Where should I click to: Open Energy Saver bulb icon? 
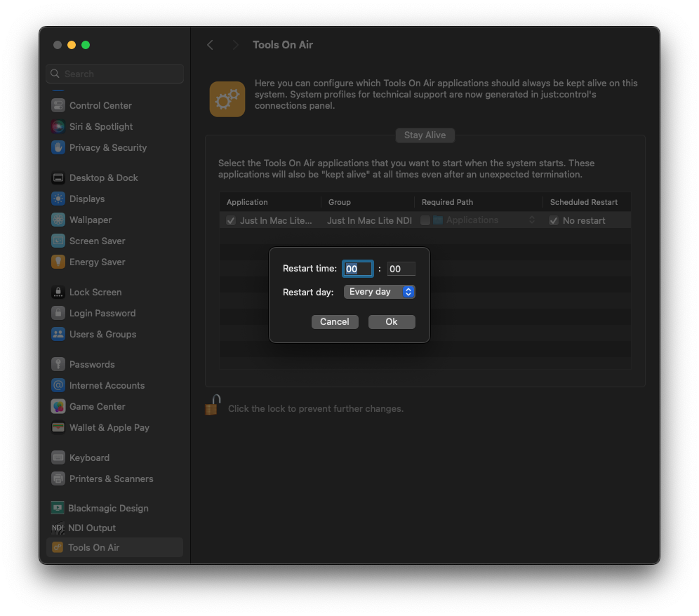point(58,262)
